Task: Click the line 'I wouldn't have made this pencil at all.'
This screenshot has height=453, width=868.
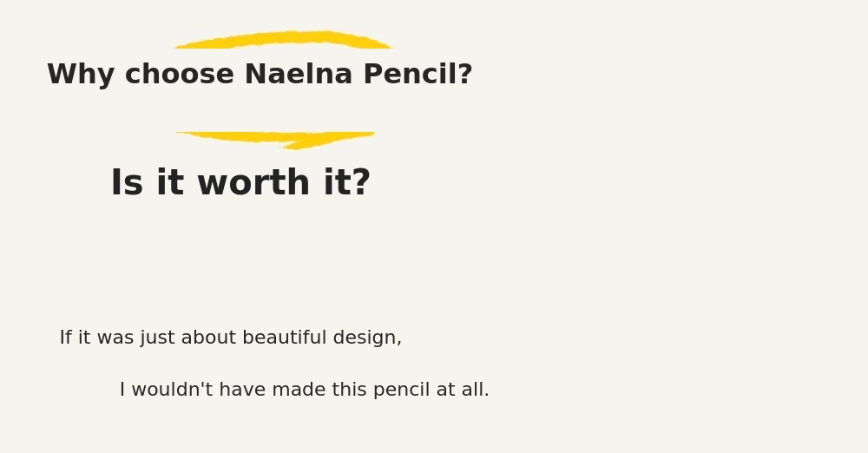Action: [x=304, y=391]
